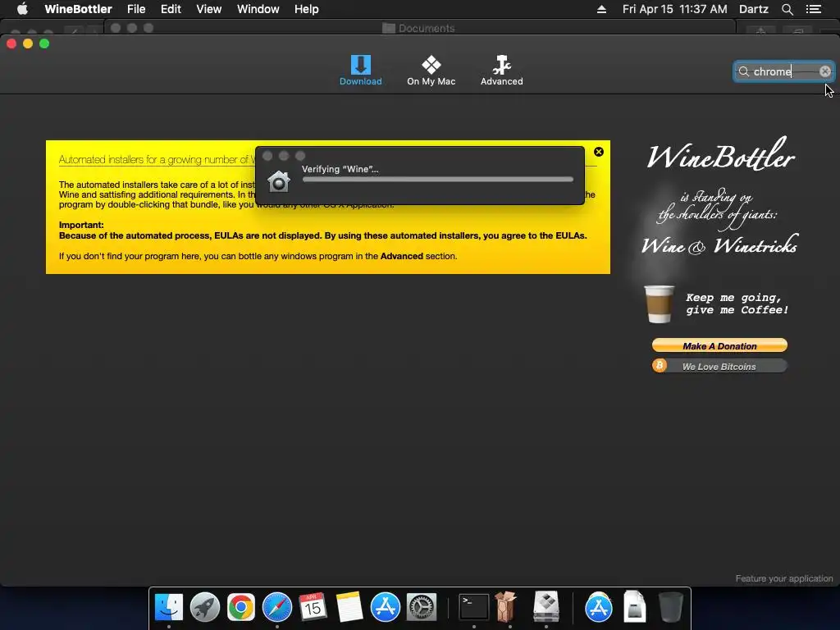The height and width of the screenshot is (630, 840).
Task: Click the Make A Donation button
Action: [x=719, y=345]
